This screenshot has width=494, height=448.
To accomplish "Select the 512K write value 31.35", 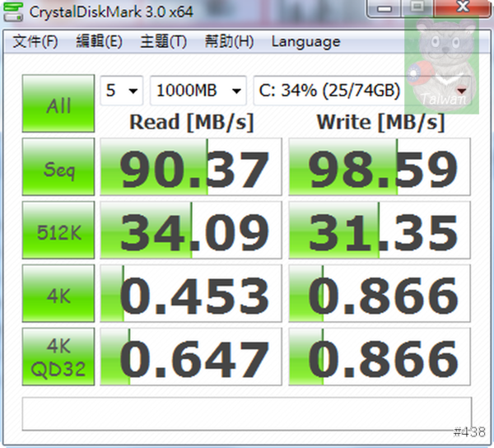I will pyautogui.click(x=380, y=230).
